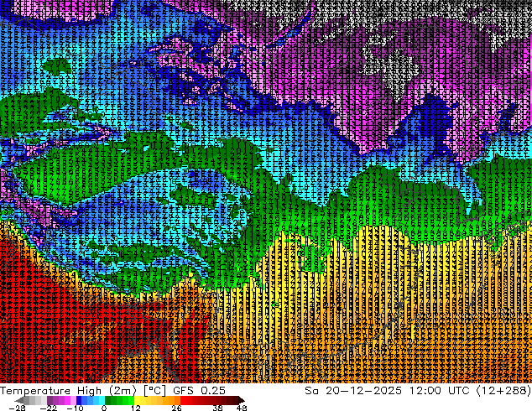
Task: Click the '-28' legend value
Action: (18, 408)
